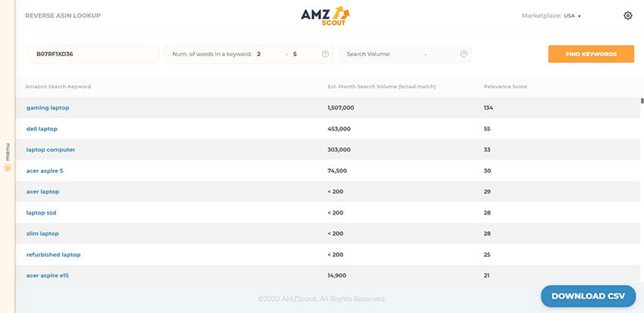Open the 'acer aspire 5' keyword link

coord(45,171)
